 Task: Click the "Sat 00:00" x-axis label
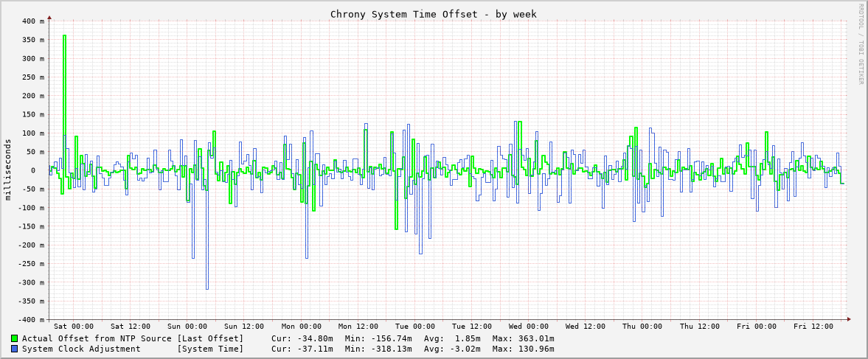click(74, 327)
